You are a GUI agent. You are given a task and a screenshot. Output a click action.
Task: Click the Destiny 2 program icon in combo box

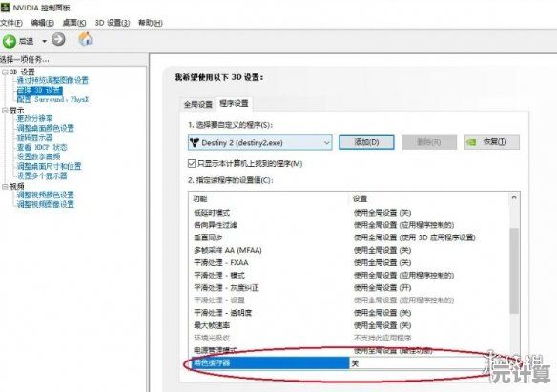[x=195, y=143]
